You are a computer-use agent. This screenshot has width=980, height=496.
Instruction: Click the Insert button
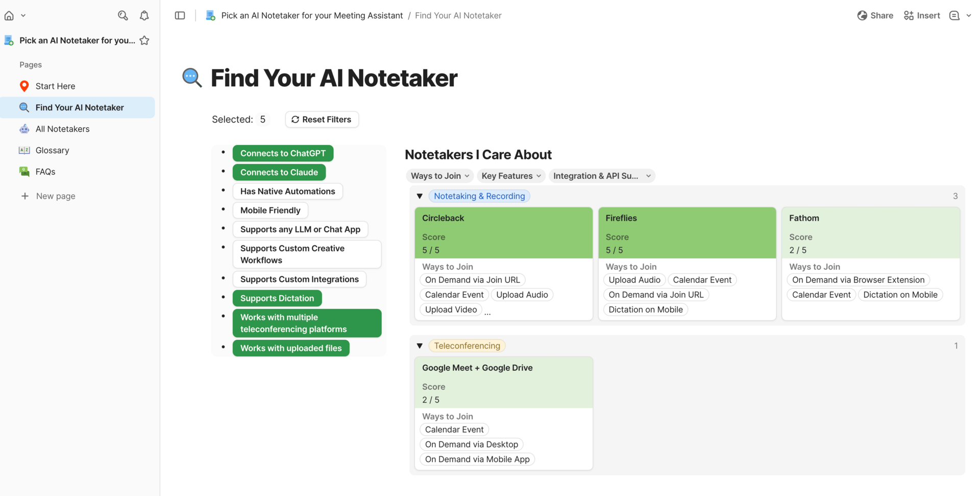921,16
